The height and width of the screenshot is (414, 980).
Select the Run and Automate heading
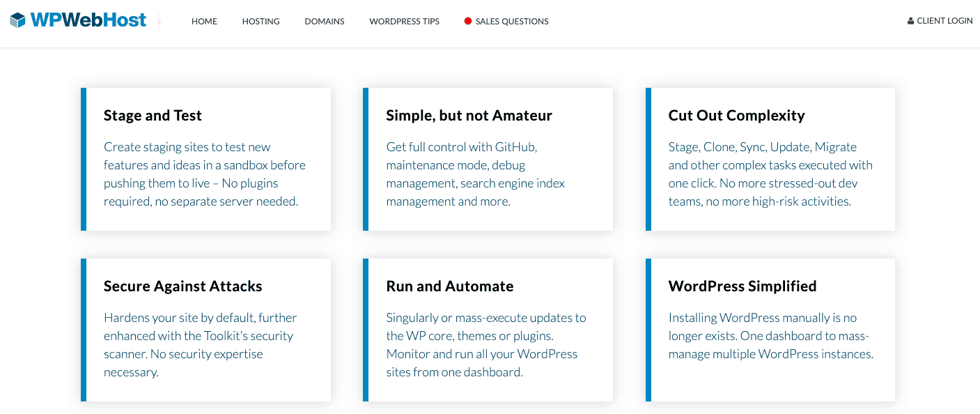[449, 286]
